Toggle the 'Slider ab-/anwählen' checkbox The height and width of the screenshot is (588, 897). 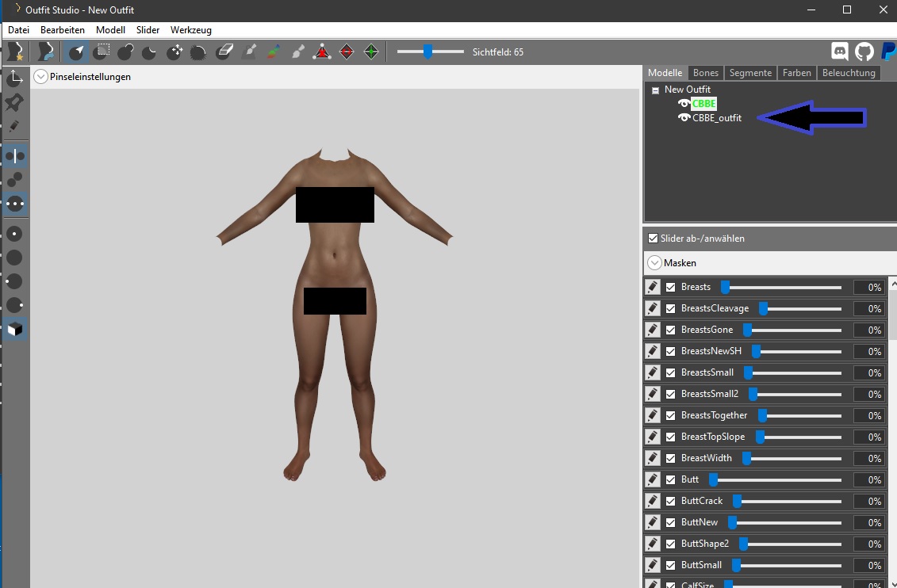coord(653,239)
